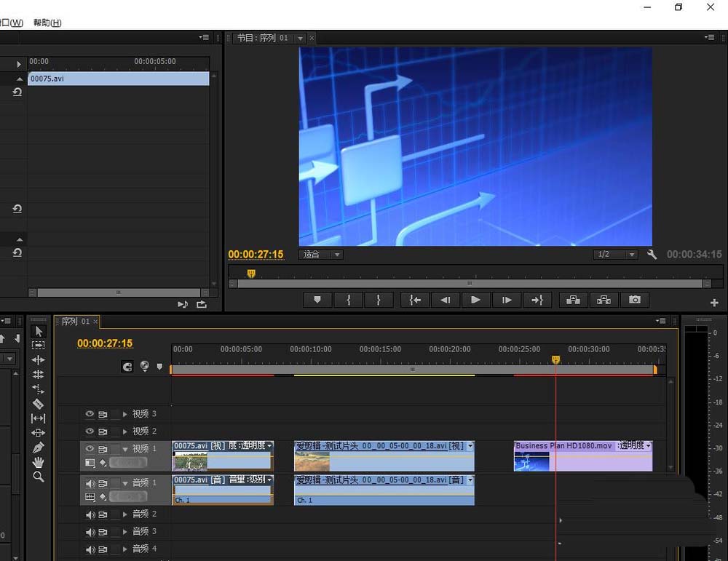Close the 序列 01 timeline tab
Viewport: 728px width, 561px height.
click(x=95, y=321)
